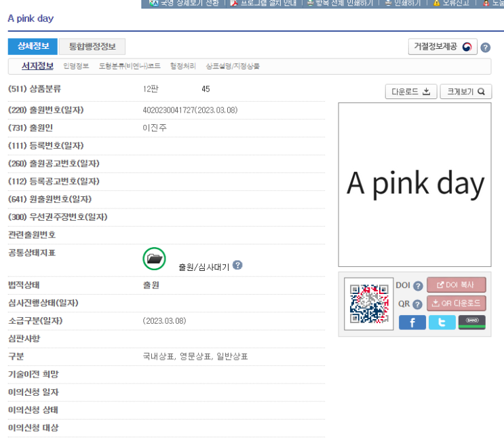Image resolution: width=504 pixels, height=442 pixels.
Task: Click the (112) 등록공고번호(일자) label
Action: (x=54, y=181)
